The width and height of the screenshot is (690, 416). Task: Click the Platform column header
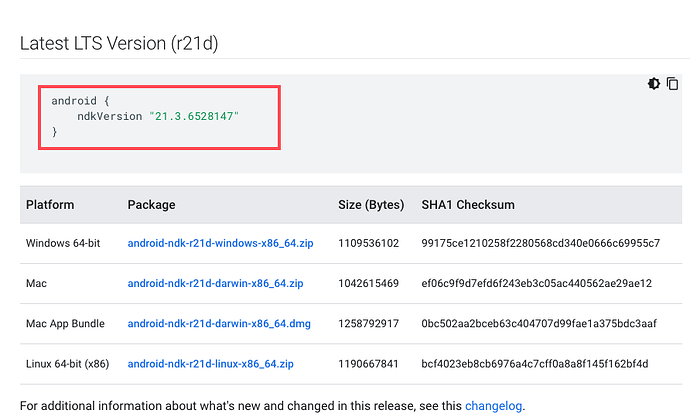point(50,205)
